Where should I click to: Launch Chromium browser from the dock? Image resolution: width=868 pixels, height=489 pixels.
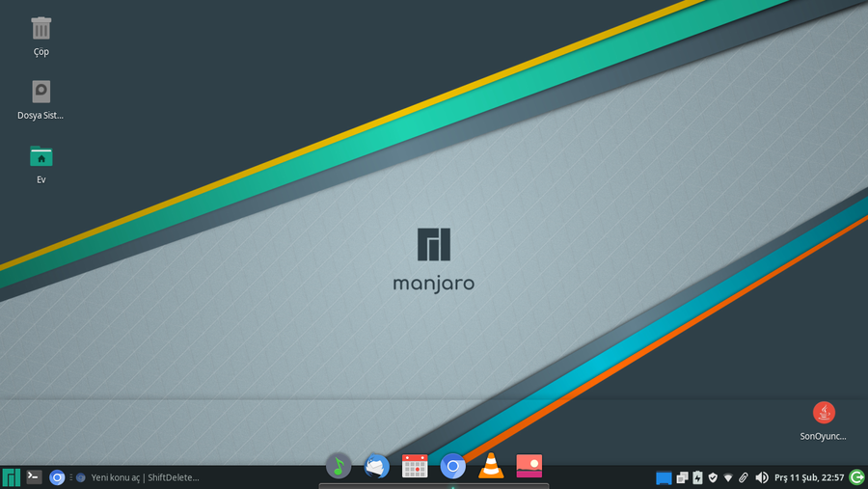pos(453,467)
